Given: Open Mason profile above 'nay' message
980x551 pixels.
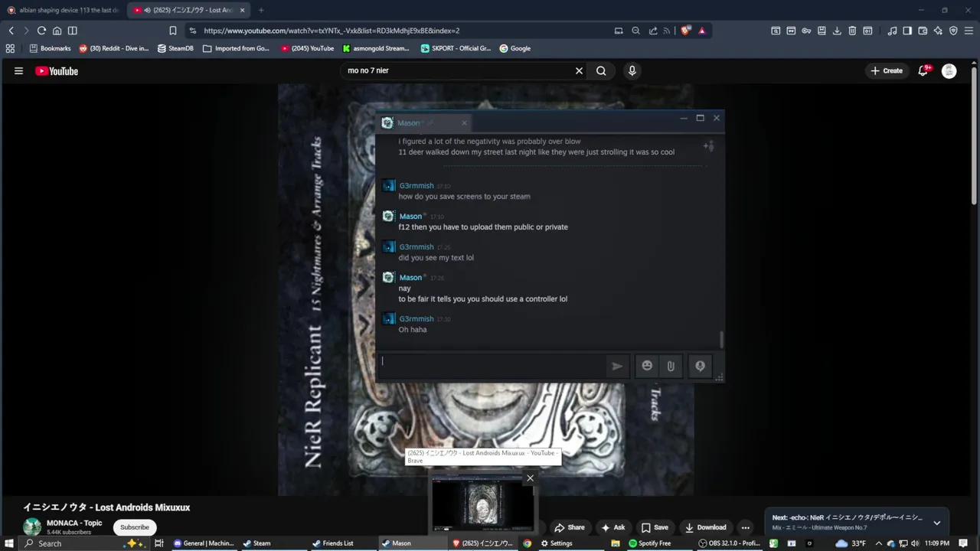Looking at the screenshot, I should tap(410, 277).
